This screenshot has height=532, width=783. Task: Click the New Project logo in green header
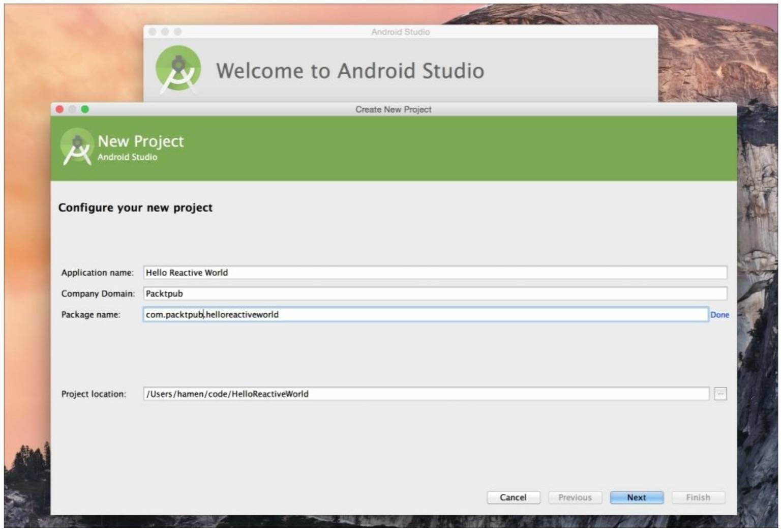(x=77, y=147)
